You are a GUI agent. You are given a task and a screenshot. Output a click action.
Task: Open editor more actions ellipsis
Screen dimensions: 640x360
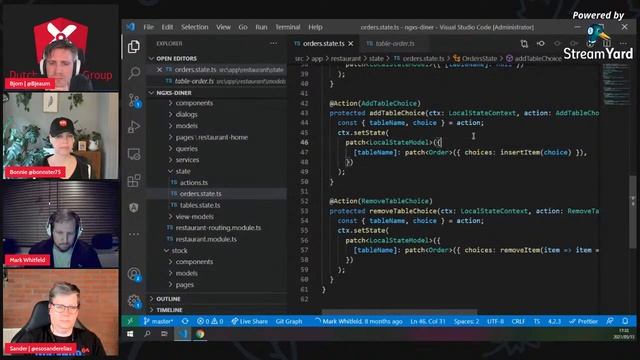pos(623,43)
